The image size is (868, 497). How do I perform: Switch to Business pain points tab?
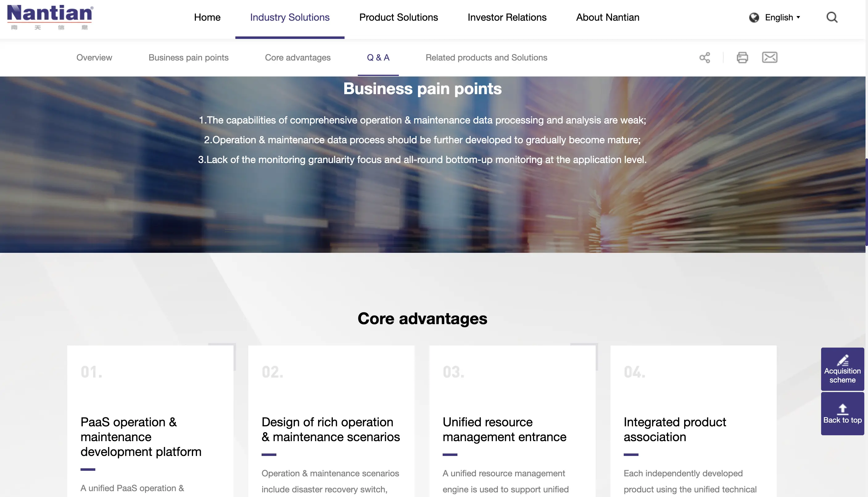(x=188, y=57)
